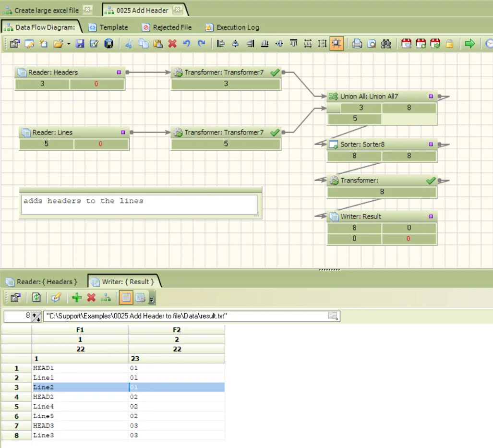Screen dimensions: 493x448
Task: Click the align right icon
Action: click(250, 43)
